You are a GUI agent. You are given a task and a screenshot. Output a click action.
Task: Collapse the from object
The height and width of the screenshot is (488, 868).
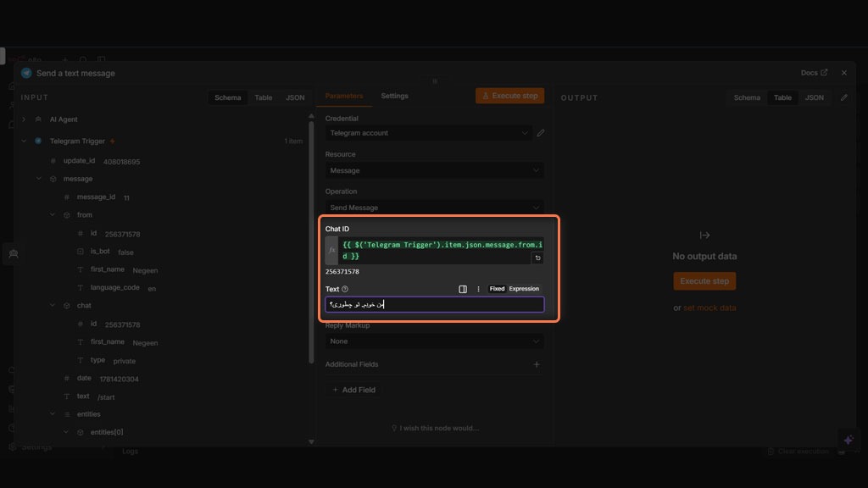pos(52,214)
